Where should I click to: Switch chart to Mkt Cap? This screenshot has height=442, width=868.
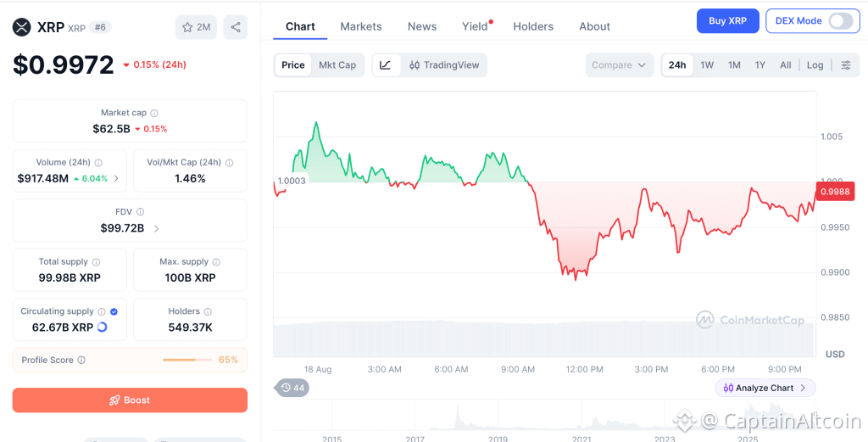(x=337, y=65)
